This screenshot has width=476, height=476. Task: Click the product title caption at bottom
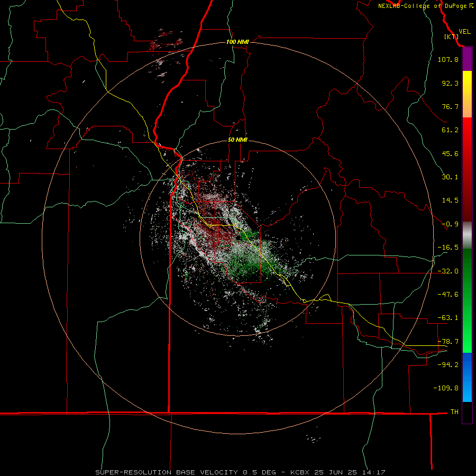coord(241,472)
